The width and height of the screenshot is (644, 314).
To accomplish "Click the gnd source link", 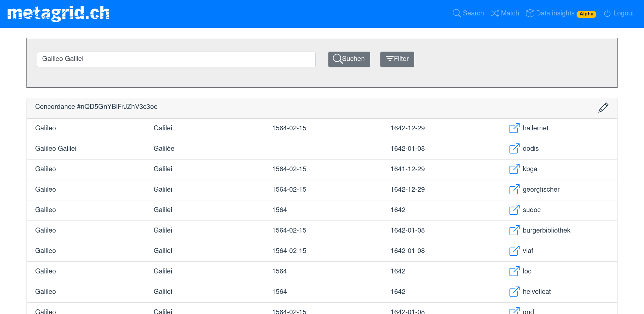I will coord(528,311).
